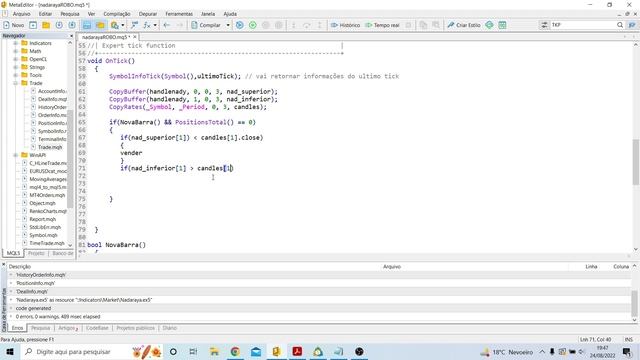Switch to the MQL5 navigator tab
Screen dimensions: 640x360
pos(13,253)
